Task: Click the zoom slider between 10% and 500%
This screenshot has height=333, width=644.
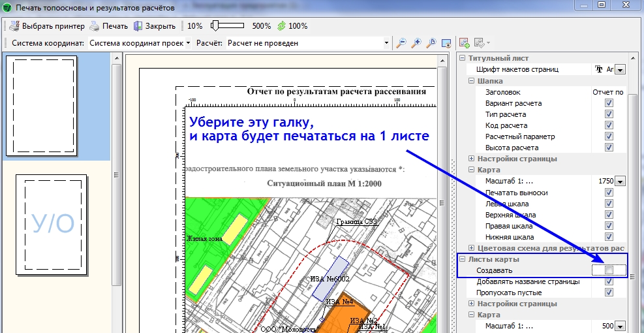Action: [x=226, y=26]
